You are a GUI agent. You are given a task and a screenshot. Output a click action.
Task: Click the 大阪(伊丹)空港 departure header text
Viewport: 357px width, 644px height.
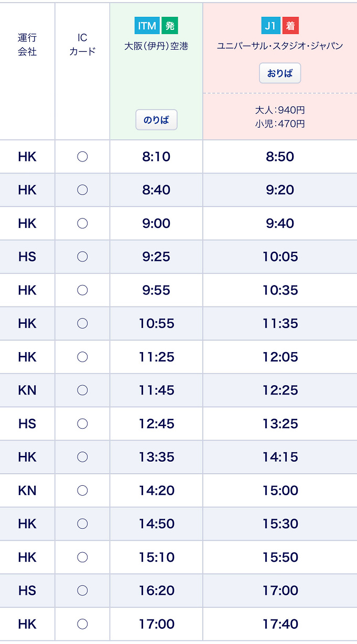click(156, 46)
